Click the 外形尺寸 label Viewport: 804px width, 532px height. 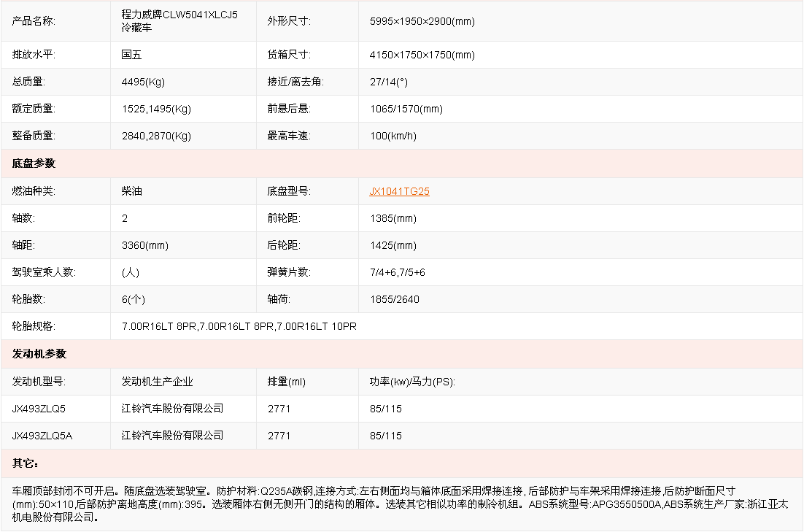click(289, 21)
